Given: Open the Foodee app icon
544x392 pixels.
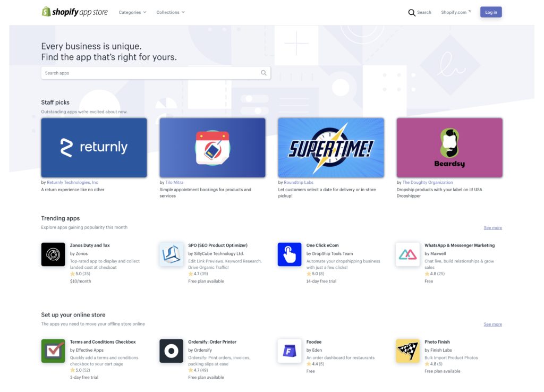Looking at the screenshot, I should [290, 351].
